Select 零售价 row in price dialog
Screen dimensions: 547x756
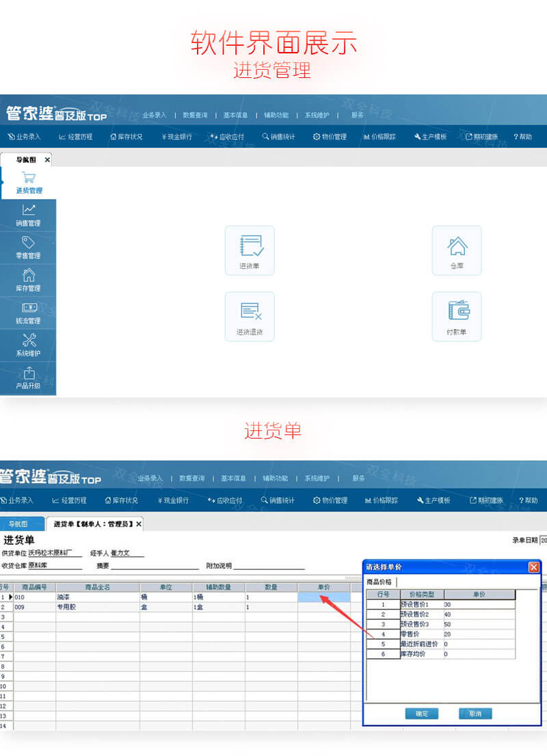[x=441, y=634]
